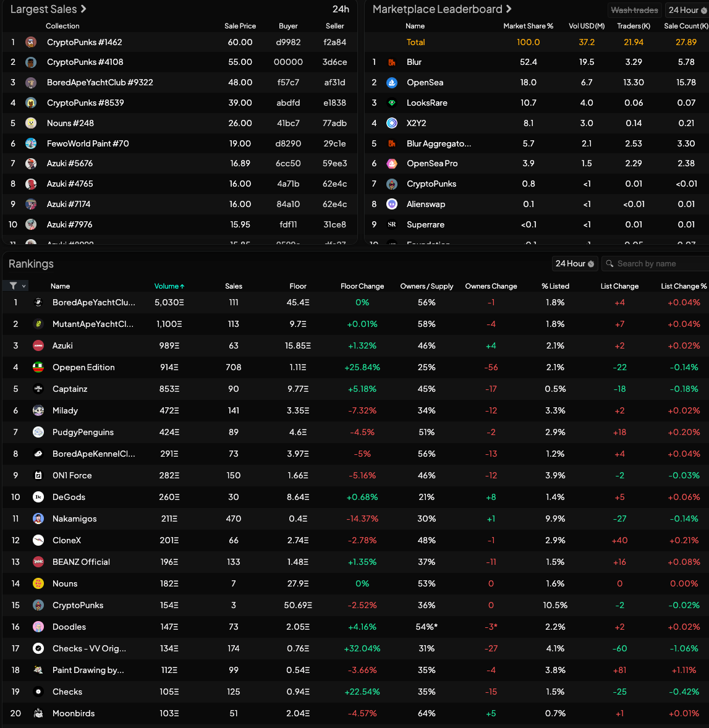This screenshot has width=709, height=728.
Task: Sort Rankings by Owners Change column
Action: 491,287
